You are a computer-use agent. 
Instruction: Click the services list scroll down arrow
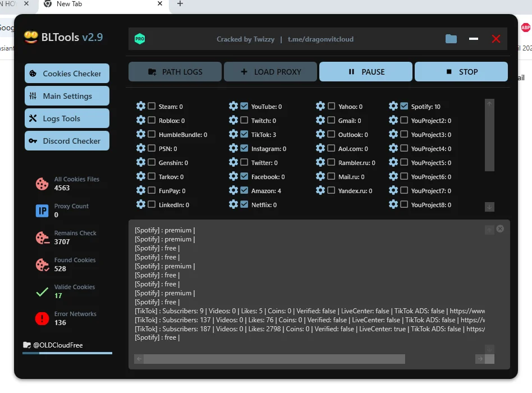[489, 207]
